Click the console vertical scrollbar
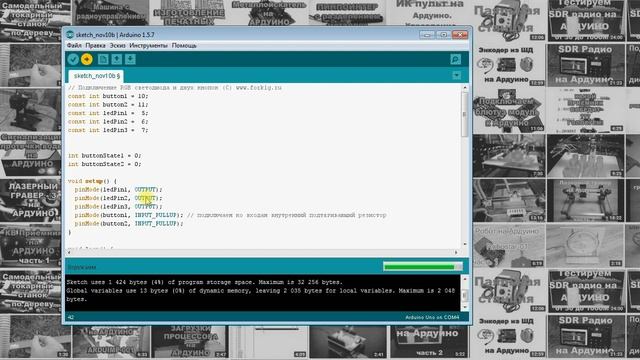The image size is (640, 360). pos(464,293)
